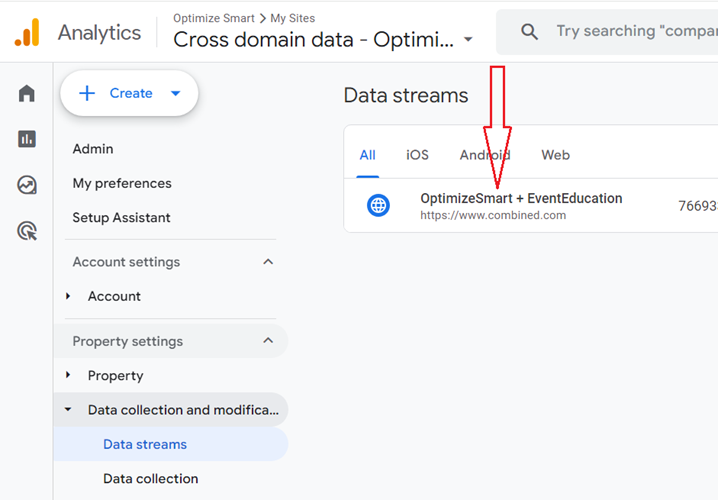Open the Advertising cursor-target icon
This screenshot has width=718, height=500.
[x=27, y=231]
